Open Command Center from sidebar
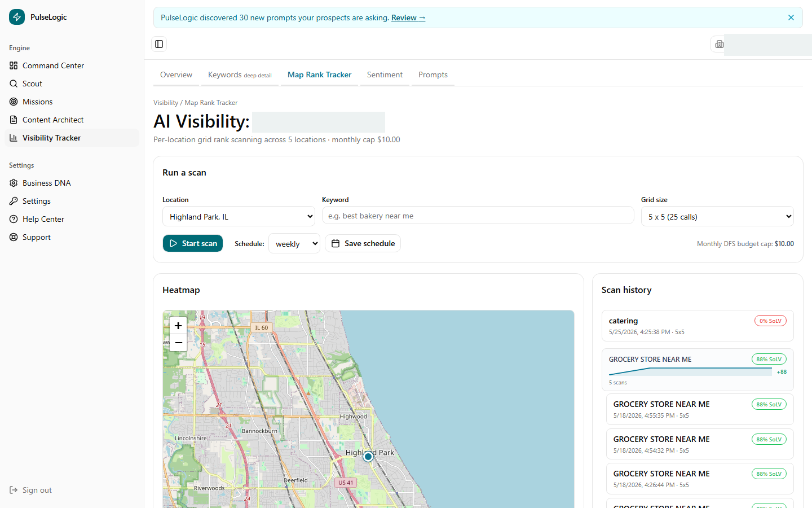The image size is (812, 508). [x=72, y=65]
